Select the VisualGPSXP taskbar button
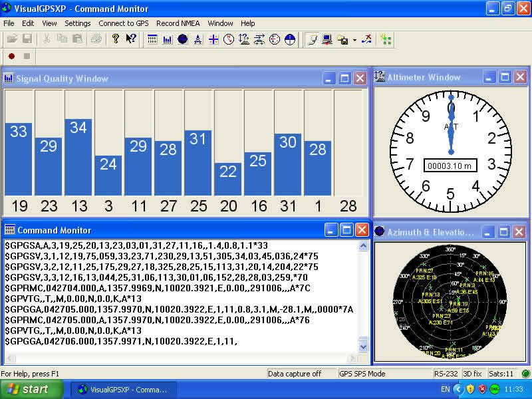532x399 pixels. (x=124, y=389)
